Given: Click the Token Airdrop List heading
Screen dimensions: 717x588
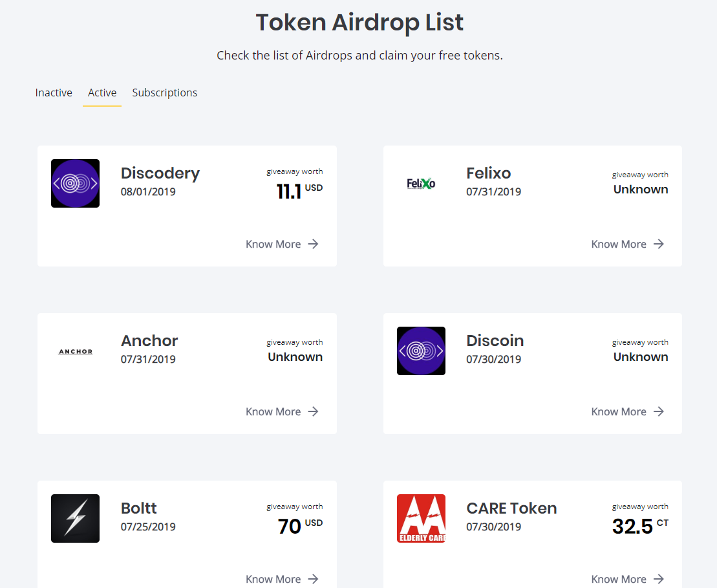Looking at the screenshot, I should [359, 23].
